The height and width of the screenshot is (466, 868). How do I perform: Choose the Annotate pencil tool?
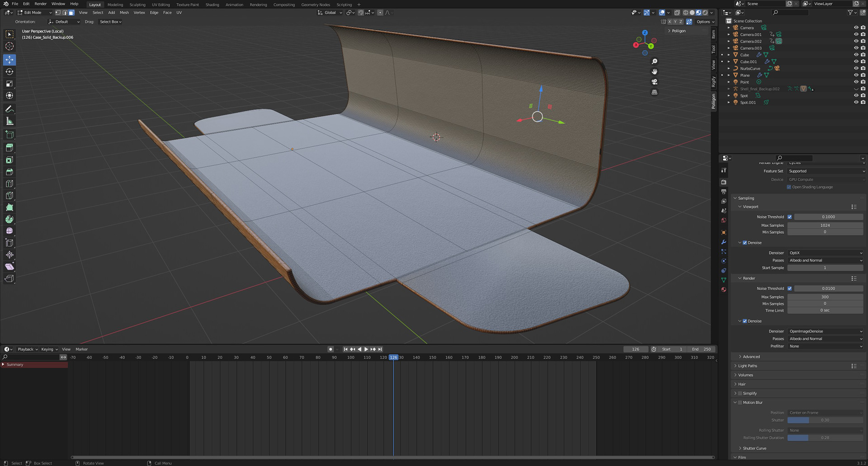(x=9, y=109)
